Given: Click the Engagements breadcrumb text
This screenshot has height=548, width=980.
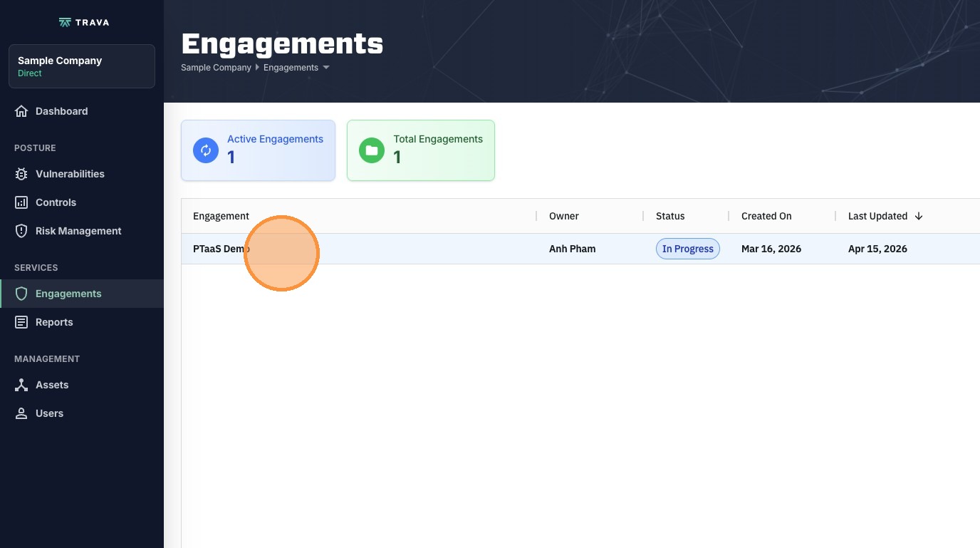Looking at the screenshot, I should pyautogui.click(x=291, y=68).
